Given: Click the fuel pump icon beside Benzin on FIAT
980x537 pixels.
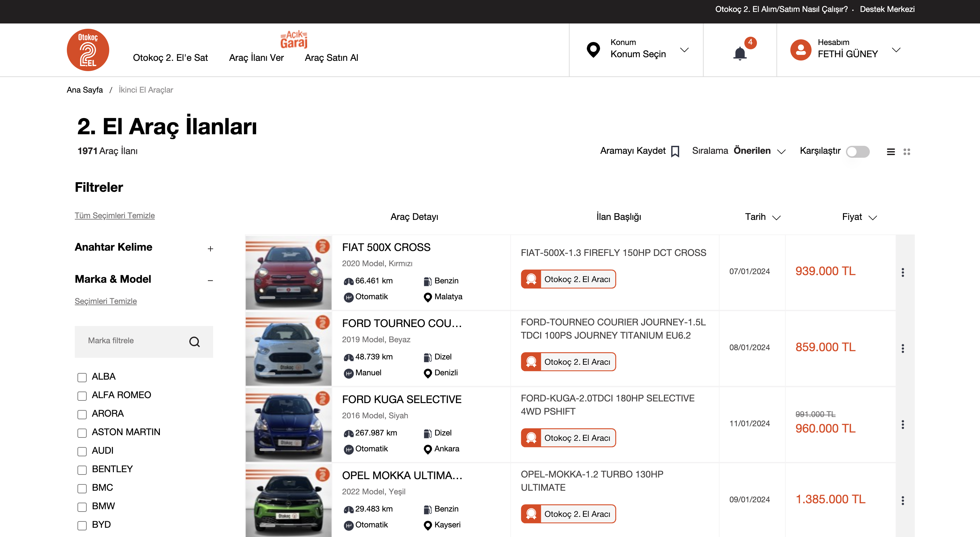Looking at the screenshot, I should coord(428,281).
